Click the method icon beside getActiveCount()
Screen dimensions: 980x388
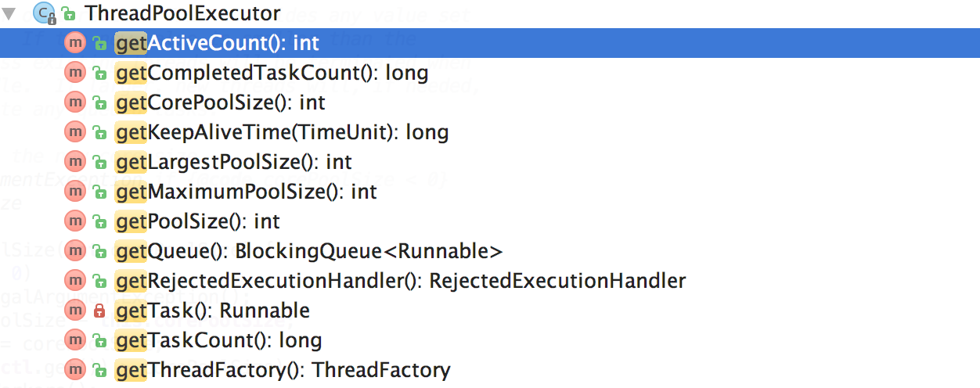(75, 44)
